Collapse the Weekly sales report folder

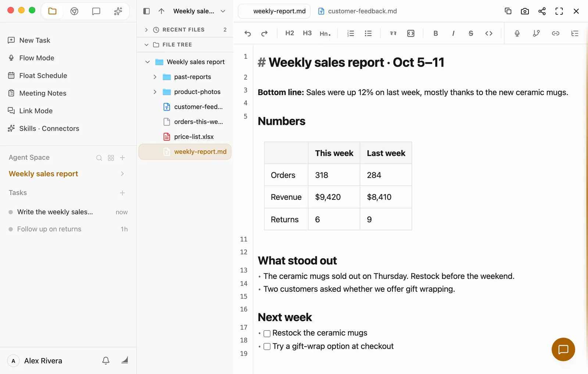147,62
